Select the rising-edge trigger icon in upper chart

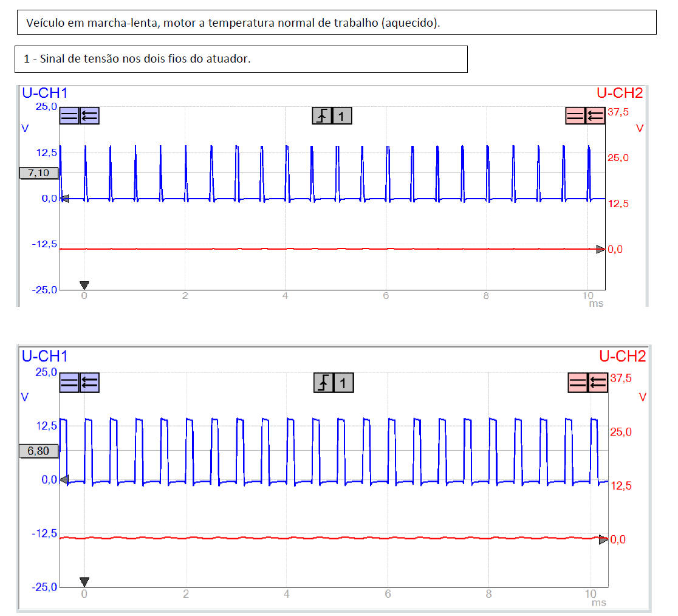point(322,115)
